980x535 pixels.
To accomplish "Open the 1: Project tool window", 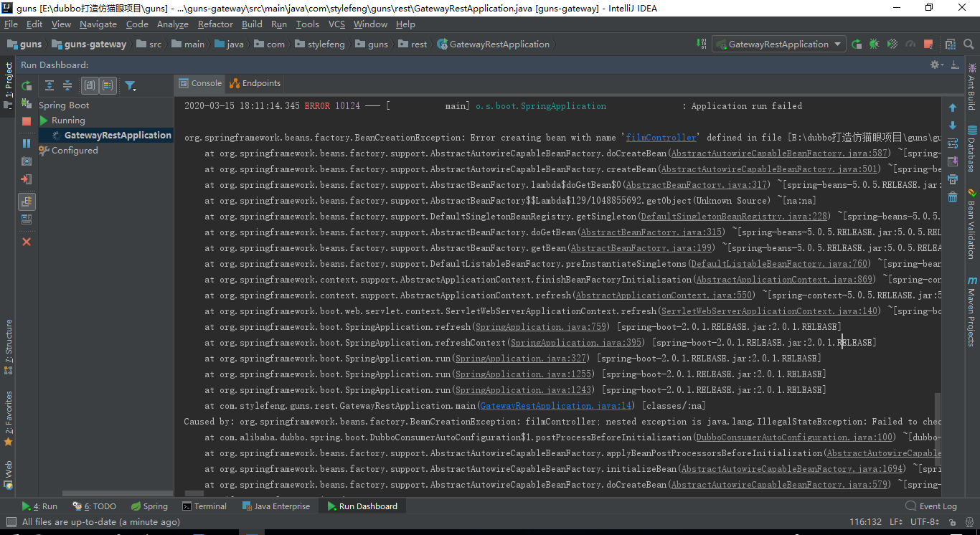I will pyautogui.click(x=8, y=85).
